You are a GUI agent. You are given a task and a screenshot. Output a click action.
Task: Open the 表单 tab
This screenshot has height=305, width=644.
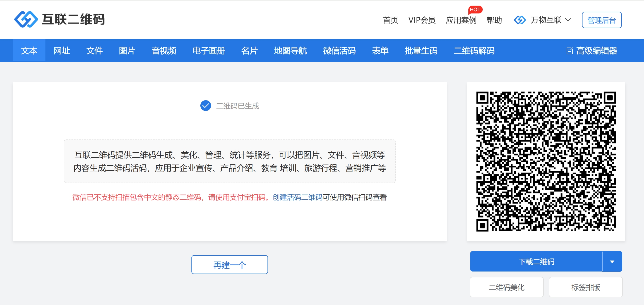click(x=380, y=50)
